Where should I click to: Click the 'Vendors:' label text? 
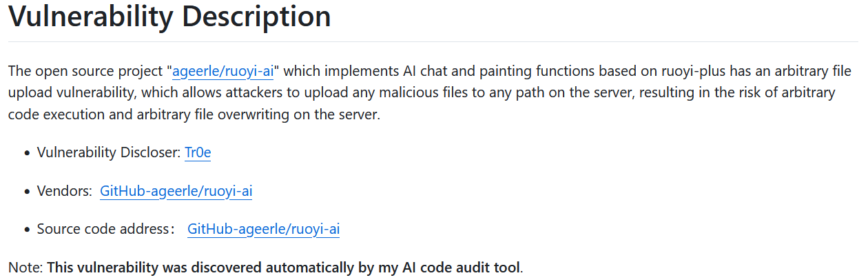coord(64,191)
